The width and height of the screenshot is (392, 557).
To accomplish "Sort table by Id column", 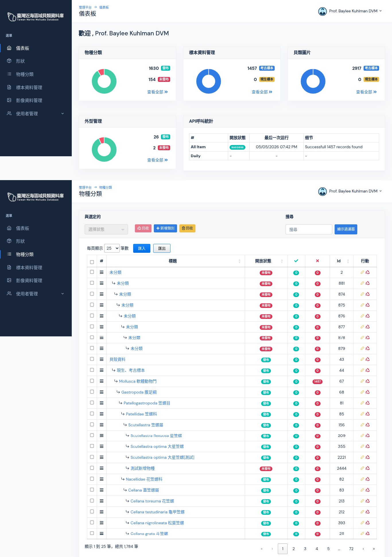I will tap(341, 261).
